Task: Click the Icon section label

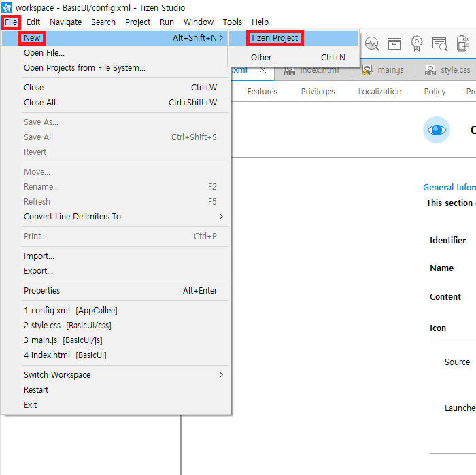Action: tap(438, 328)
